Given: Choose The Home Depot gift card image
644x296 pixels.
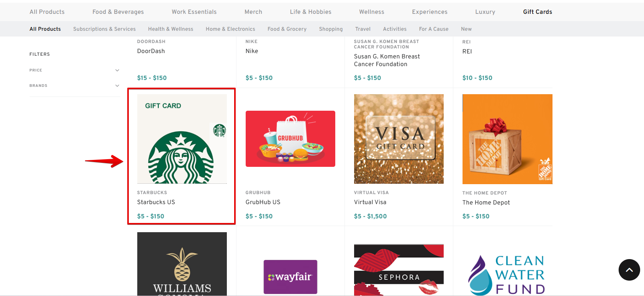Looking at the screenshot, I should click(507, 139).
